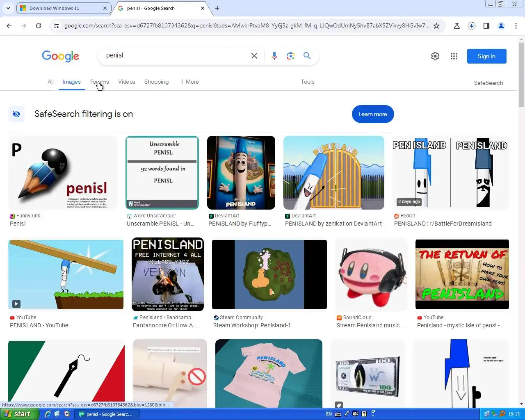525x420 pixels.
Task: Click 'PENISLAND - YouTube' result title
Action: [39, 325]
